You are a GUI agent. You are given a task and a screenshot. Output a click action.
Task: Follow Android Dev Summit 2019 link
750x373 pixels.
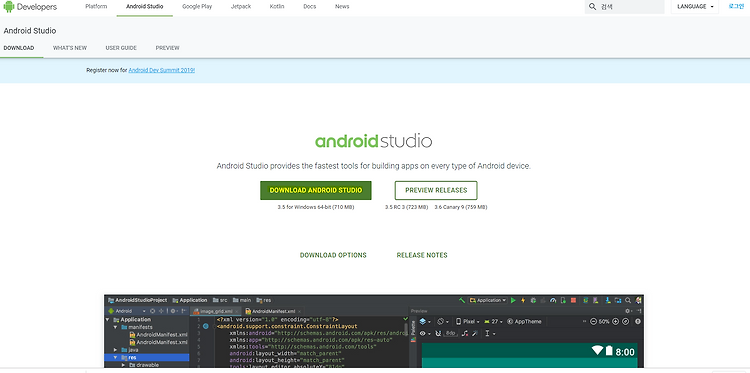(x=162, y=70)
